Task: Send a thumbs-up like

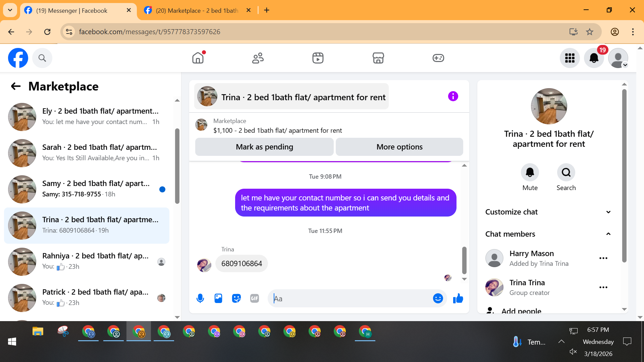Action: pos(458,298)
